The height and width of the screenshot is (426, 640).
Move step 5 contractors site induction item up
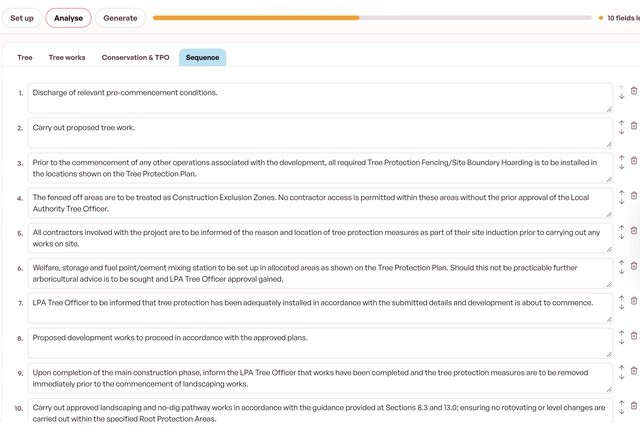pos(621,228)
